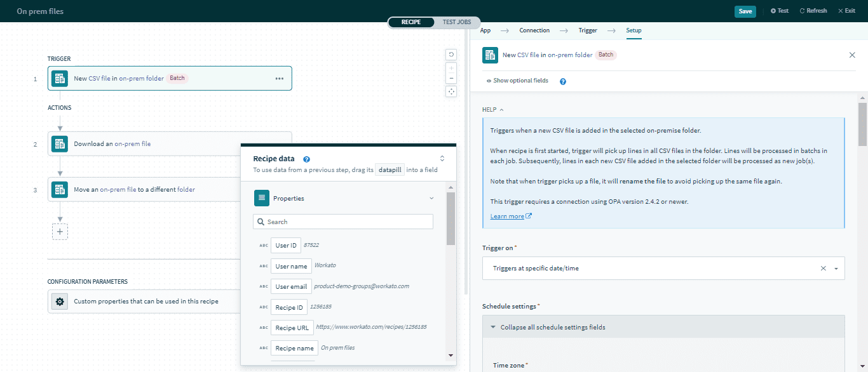Open the options menu on the trigger step
The height and width of the screenshot is (372, 868).
(x=279, y=78)
